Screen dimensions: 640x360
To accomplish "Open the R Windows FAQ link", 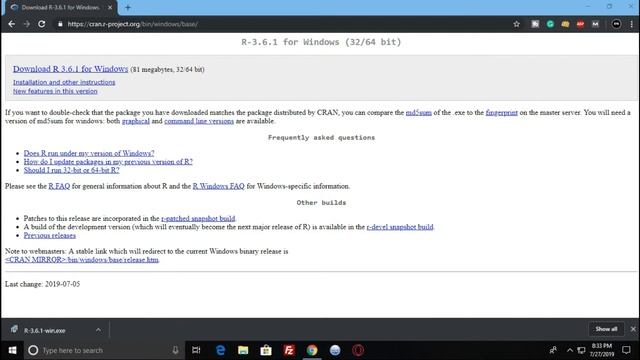I will (x=218, y=186).
